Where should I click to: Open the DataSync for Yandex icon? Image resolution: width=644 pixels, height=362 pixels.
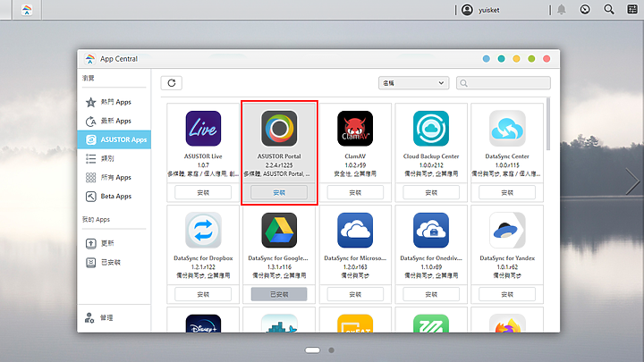coord(507,231)
